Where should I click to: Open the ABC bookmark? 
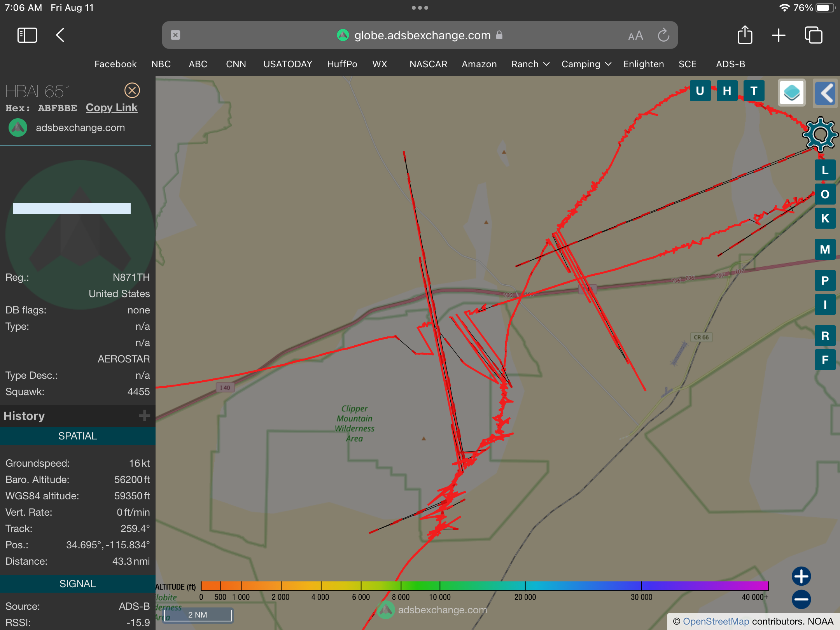198,64
